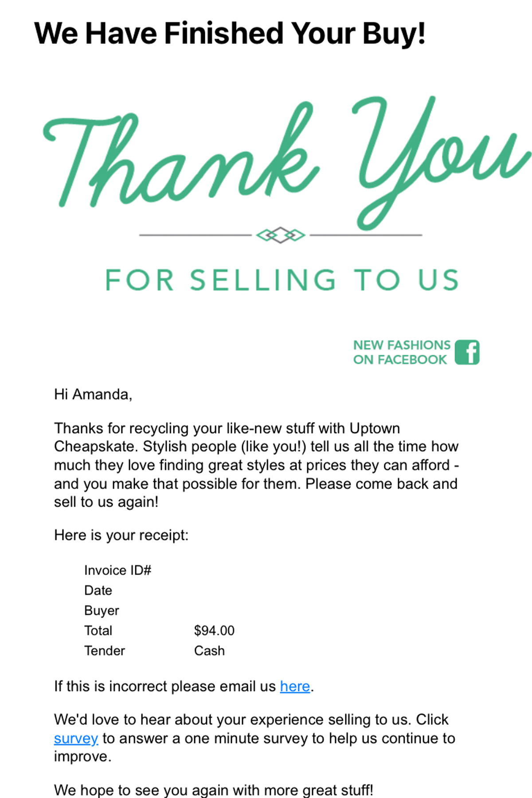Click the Invoice ID# label

[117, 570]
